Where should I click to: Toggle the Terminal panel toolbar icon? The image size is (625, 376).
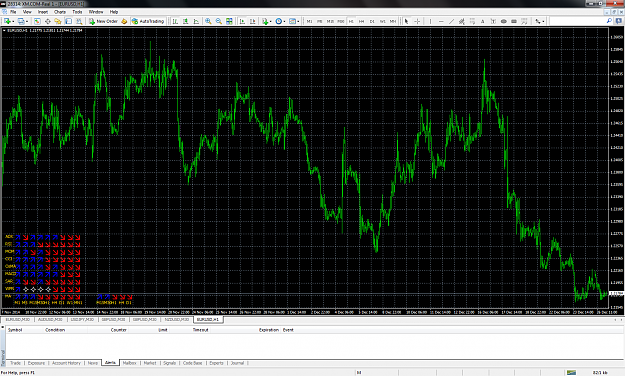(x=69, y=21)
